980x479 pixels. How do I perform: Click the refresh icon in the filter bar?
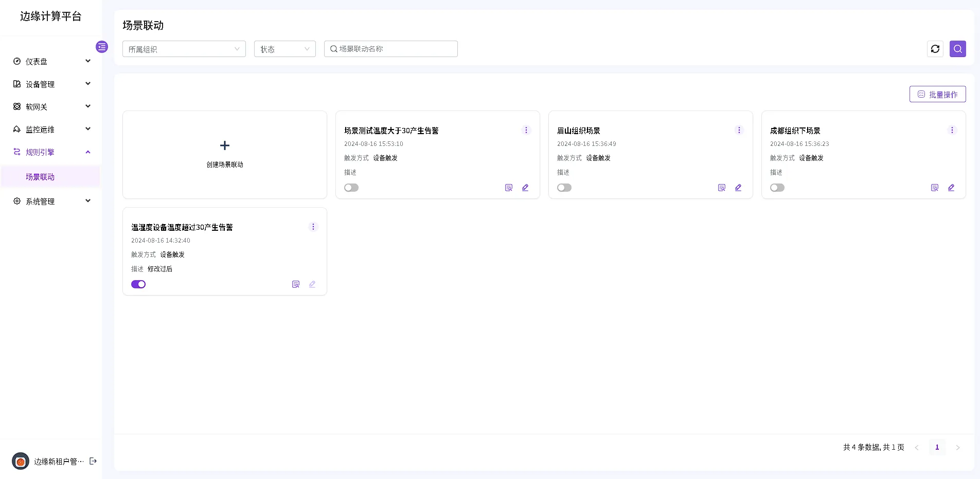click(935, 49)
